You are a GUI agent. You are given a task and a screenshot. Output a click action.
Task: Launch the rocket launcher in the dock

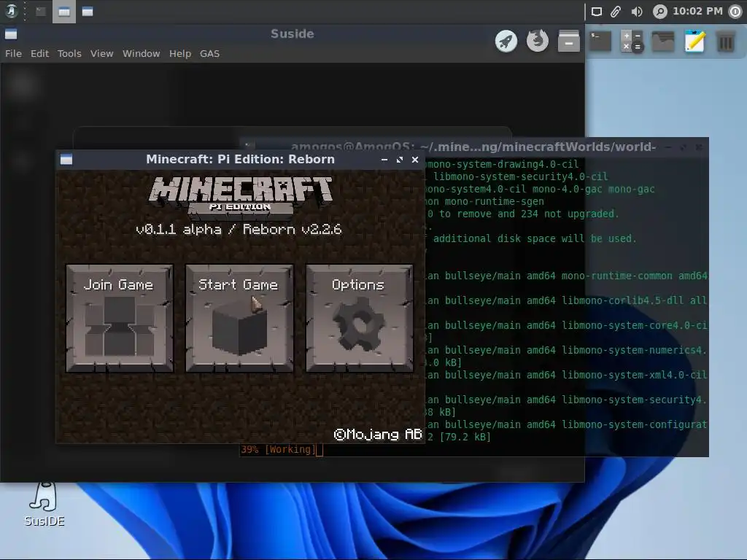pos(506,41)
